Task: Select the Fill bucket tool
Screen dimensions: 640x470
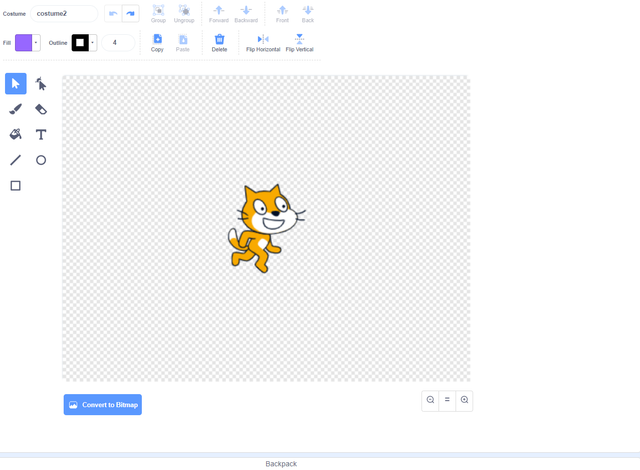Action: point(16,134)
